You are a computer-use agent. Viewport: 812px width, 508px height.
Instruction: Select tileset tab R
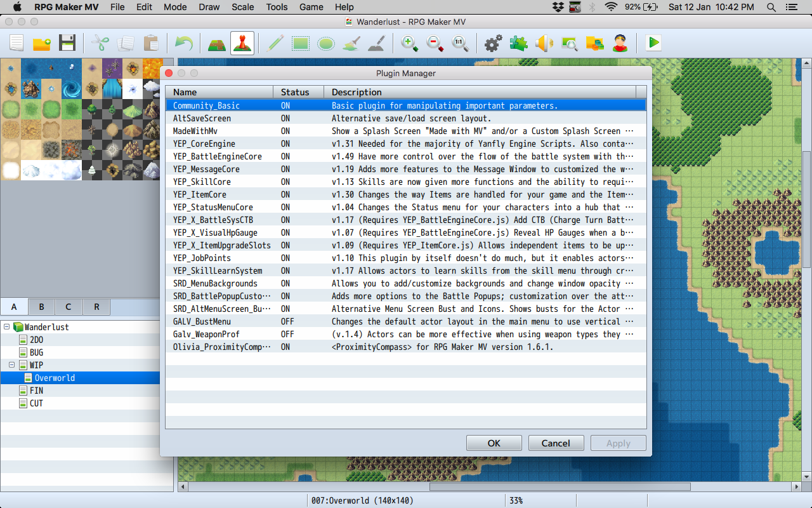96,307
